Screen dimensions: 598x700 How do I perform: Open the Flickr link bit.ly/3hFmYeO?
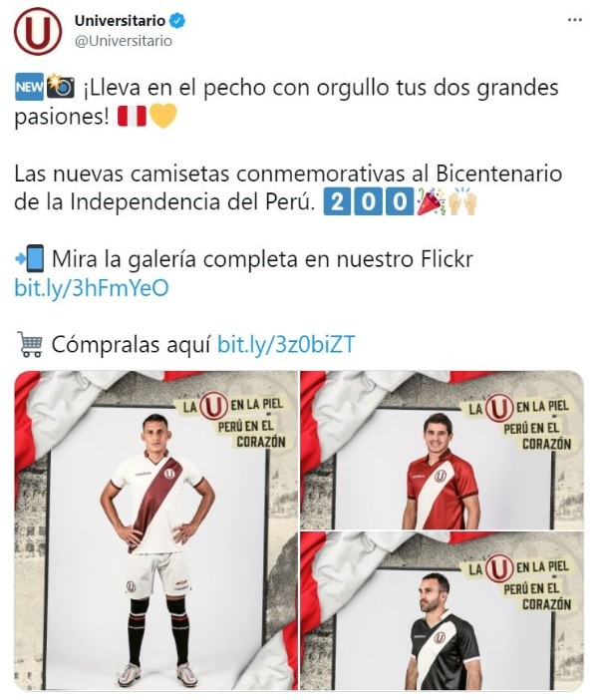pos(92,288)
